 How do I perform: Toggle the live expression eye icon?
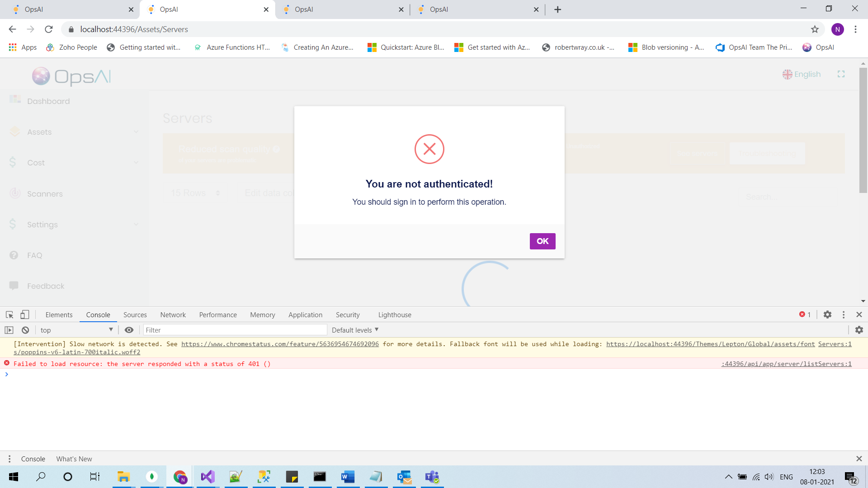pyautogui.click(x=129, y=330)
